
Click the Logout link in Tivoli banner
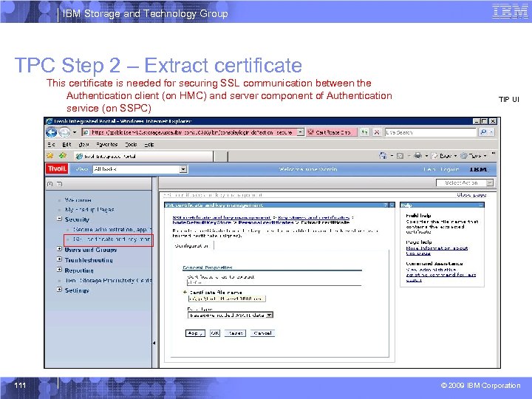(x=449, y=169)
